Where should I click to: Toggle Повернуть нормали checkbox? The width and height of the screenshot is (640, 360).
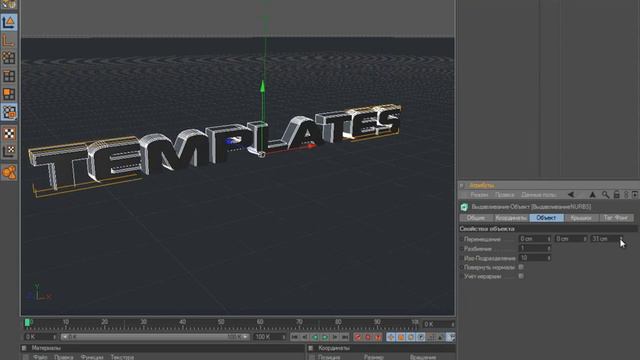coord(521,267)
